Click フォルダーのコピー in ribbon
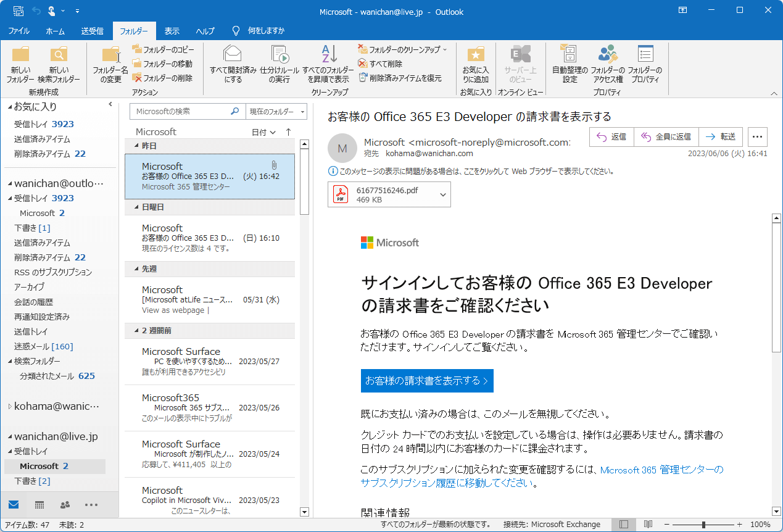Image resolution: width=783 pixels, height=532 pixels. pos(164,49)
